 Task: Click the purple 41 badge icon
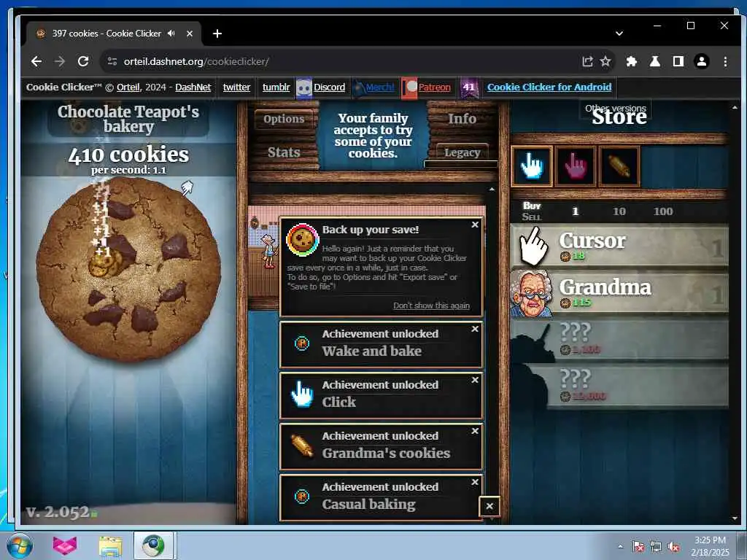click(x=469, y=87)
